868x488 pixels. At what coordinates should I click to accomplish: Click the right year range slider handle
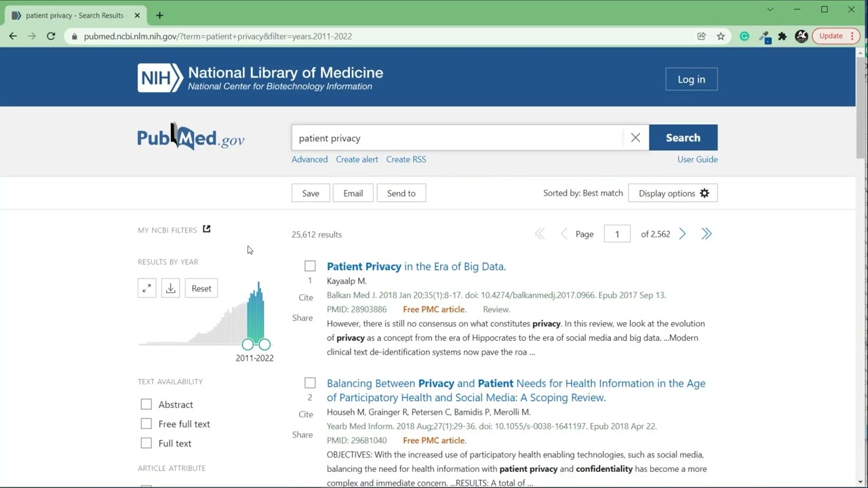tap(264, 344)
